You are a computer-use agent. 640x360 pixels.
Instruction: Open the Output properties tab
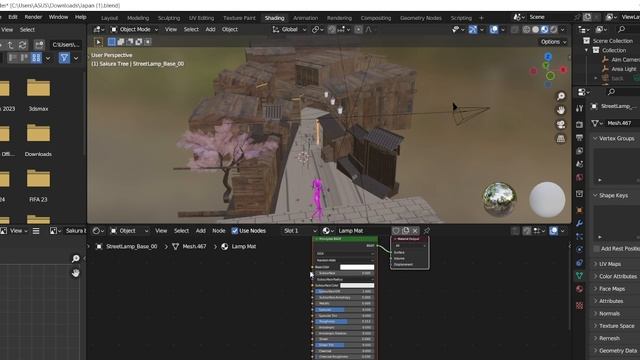pyautogui.click(x=580, y=138)
